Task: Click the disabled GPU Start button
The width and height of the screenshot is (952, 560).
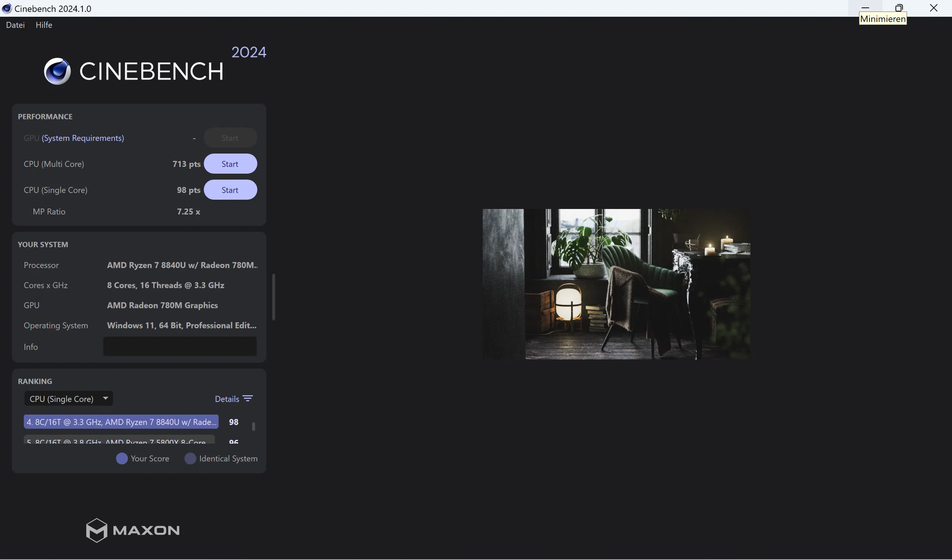Action: [x=230, y=138]
